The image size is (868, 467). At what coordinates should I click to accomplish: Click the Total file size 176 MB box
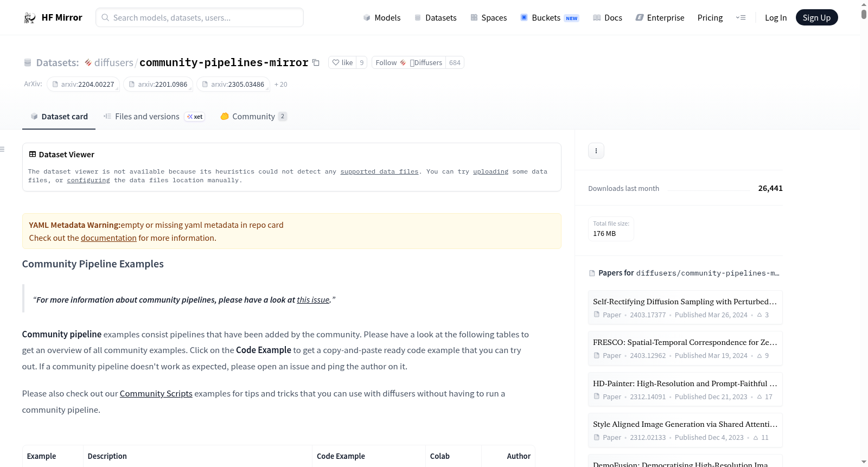[x=611, y=229]
